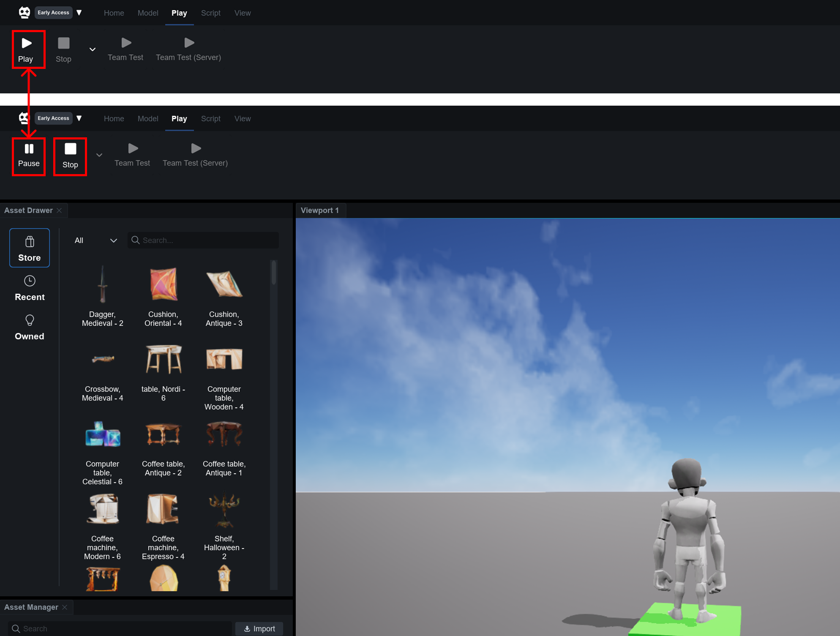The image size is (840, 636).
Task: Open the Owned assets section
Action: point(30,327)
